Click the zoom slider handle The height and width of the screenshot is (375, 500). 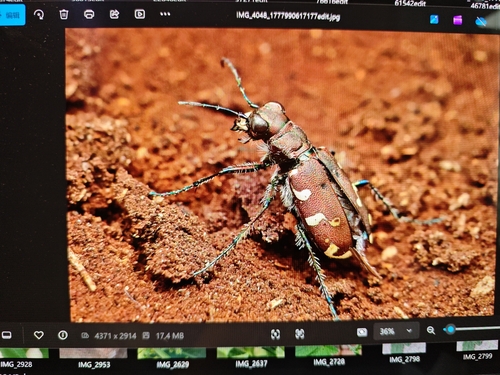coord(451,329)
